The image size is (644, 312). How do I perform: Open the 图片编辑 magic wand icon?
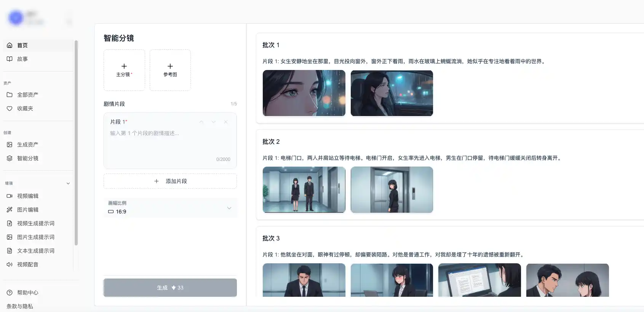[10, 210]
